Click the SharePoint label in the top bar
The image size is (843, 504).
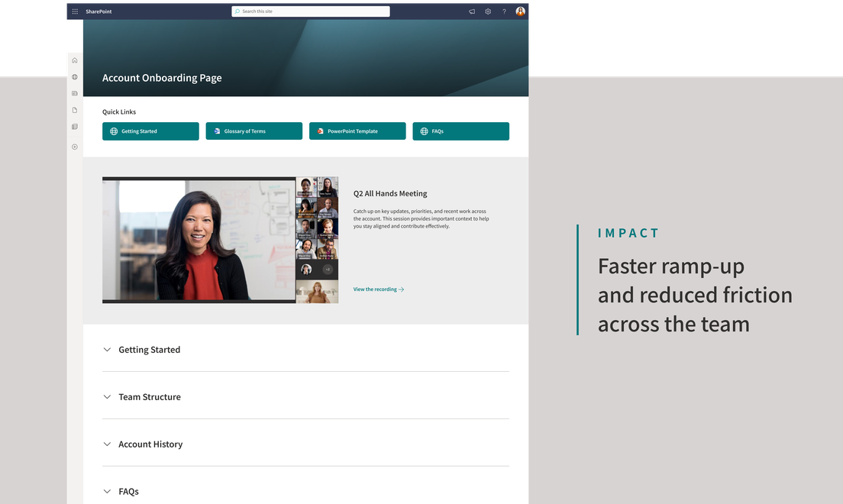pyautogui.click(x=99, y=11)
